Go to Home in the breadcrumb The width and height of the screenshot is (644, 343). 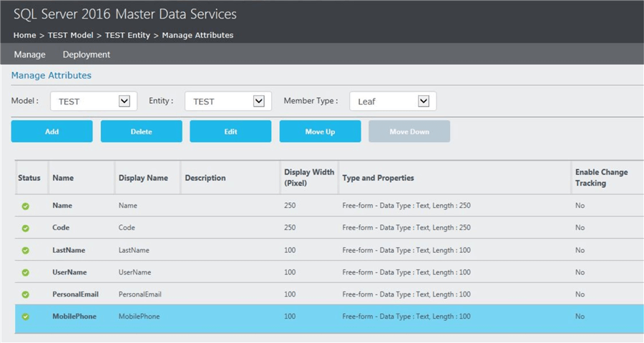pos(24,35)
